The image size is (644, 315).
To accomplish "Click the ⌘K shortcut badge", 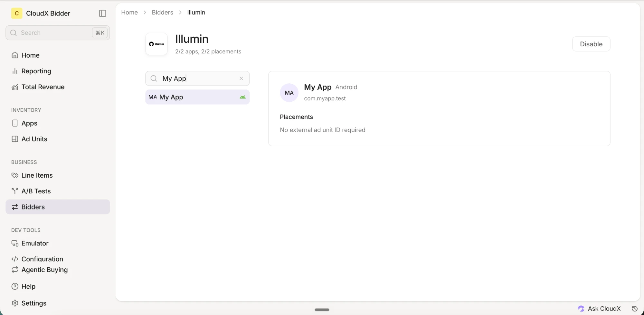I will [100, 33].
